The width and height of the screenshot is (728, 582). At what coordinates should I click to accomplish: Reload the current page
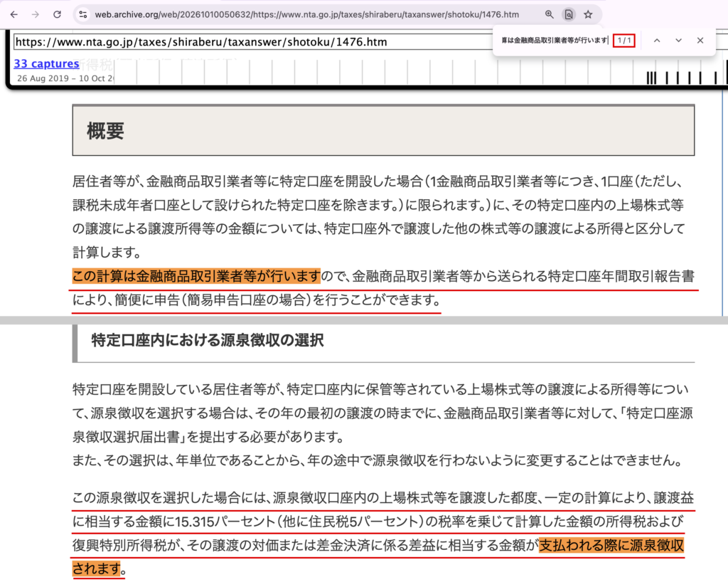(57, 14)
